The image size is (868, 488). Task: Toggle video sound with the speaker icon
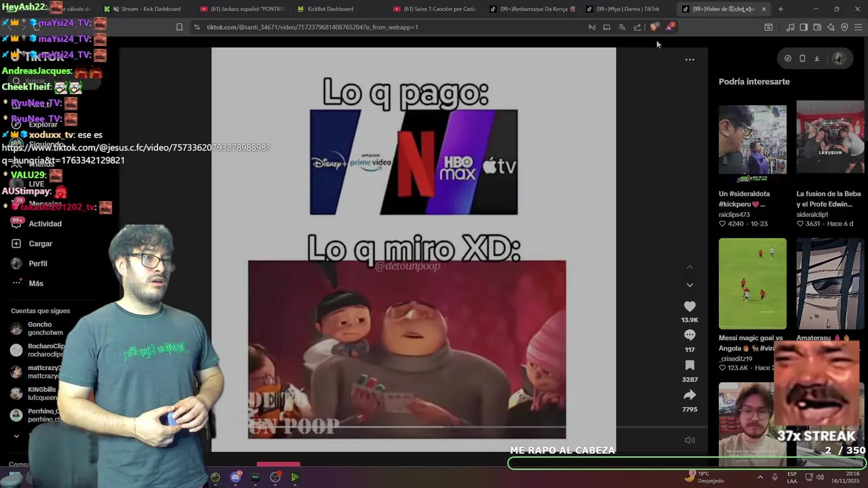click(x=690, y=440)
